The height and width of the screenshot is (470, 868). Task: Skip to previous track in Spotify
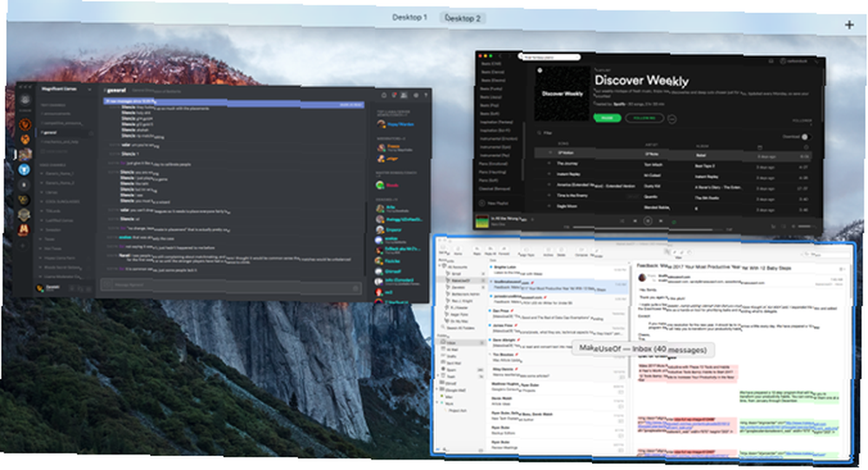[x=635, y=220]
